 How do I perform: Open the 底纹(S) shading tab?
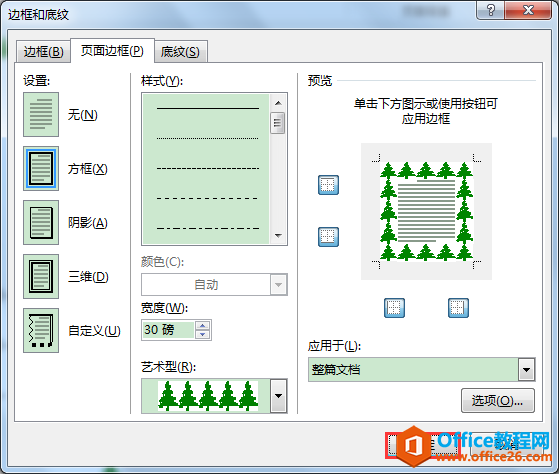pos(180,52)
